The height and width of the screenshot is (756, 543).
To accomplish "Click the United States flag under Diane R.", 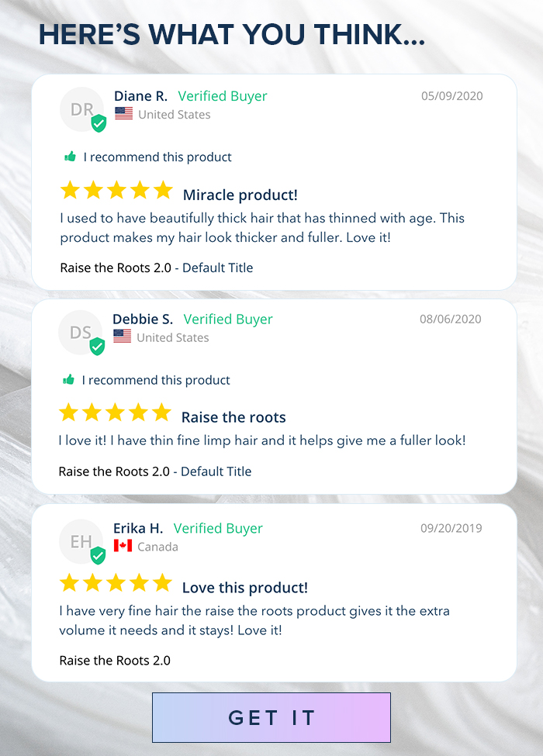I will 124,113.
